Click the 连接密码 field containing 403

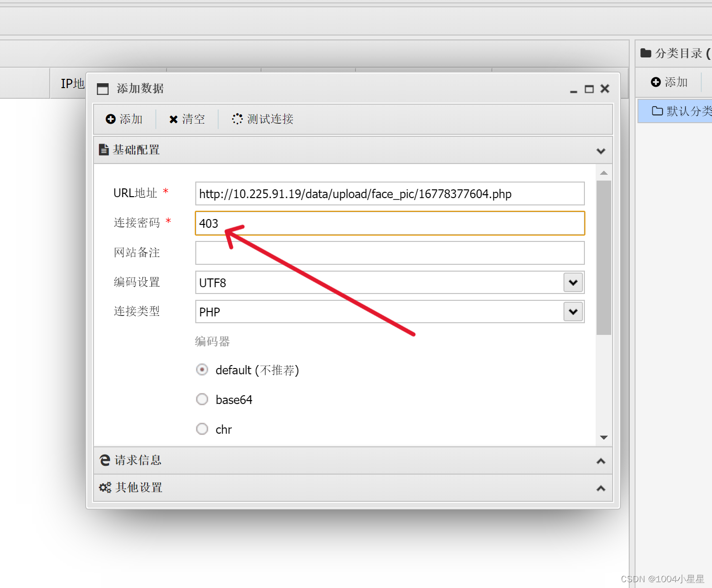390,223
